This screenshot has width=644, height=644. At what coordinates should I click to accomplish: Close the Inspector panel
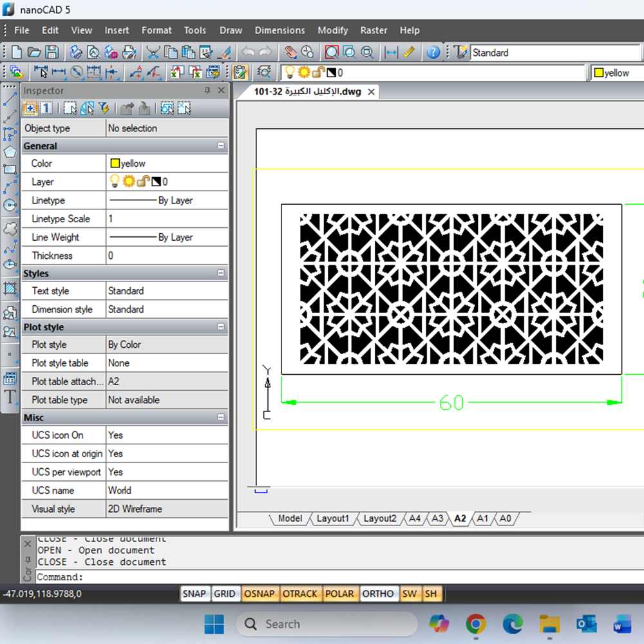click(222, 91)
